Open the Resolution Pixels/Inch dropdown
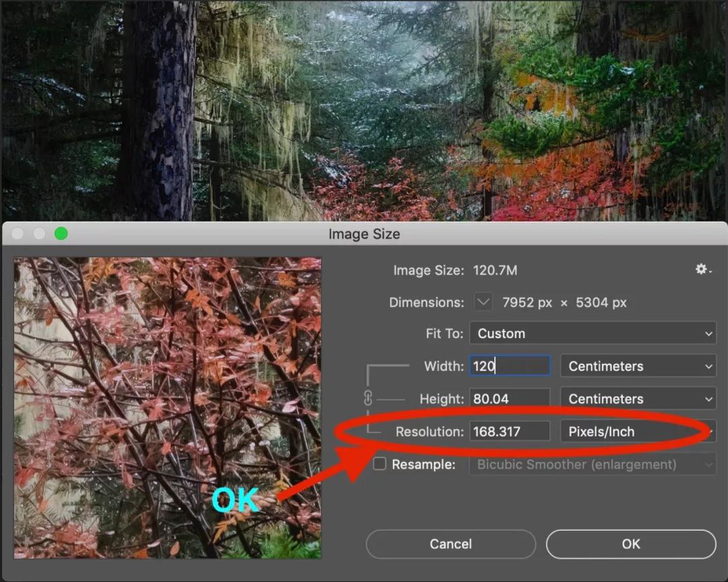728x582 pixels. [638, 432]
